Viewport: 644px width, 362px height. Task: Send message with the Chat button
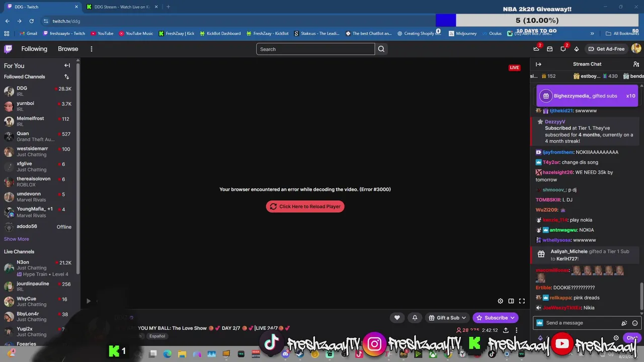click(631, 338)
